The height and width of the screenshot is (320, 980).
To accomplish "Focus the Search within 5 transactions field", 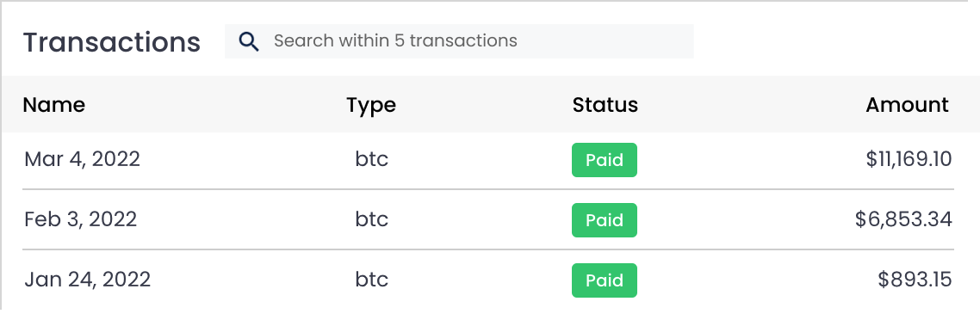I will (459, 41).
